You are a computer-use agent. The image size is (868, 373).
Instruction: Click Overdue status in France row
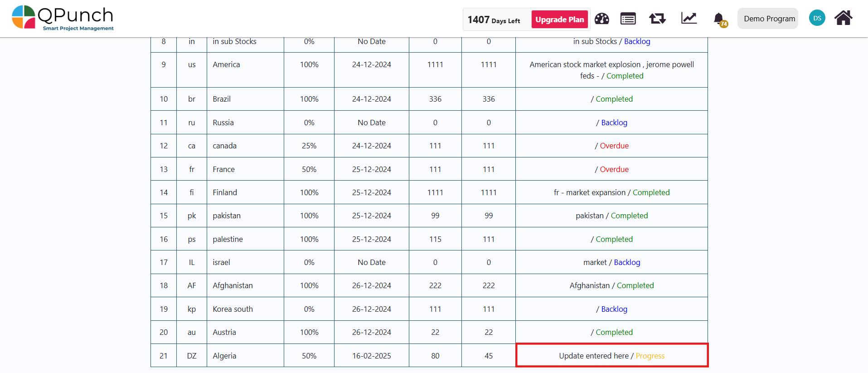(x=614, y=169)
